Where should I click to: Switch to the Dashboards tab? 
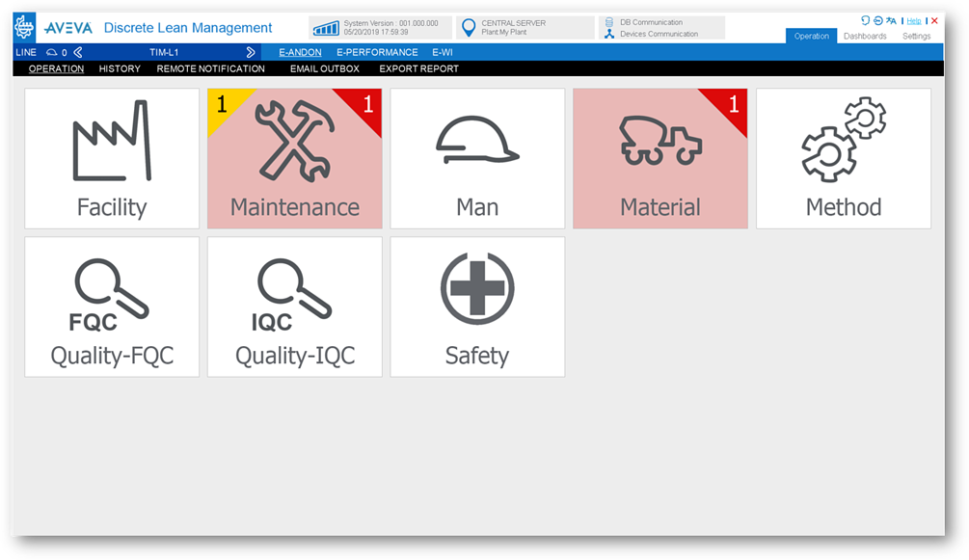865,37
